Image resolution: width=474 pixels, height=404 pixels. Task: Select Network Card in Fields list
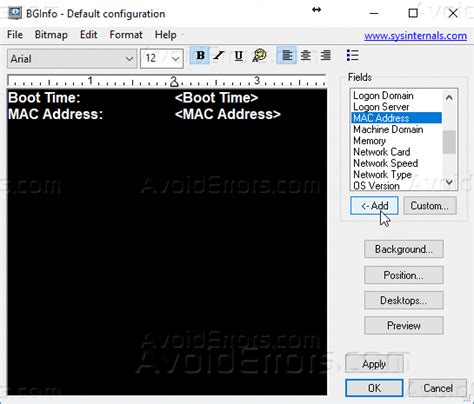(396, 152)
